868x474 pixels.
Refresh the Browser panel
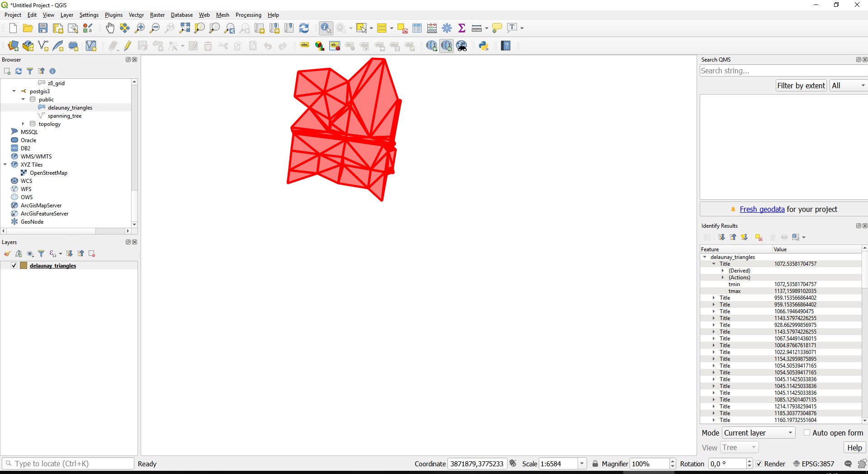19,71
